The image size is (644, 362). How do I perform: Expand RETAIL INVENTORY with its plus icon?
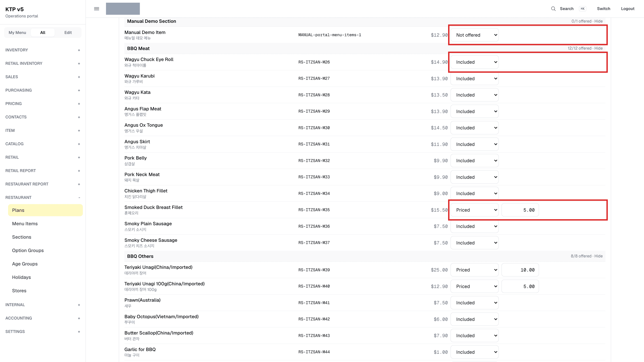pyautogui.click(x=79, y=63)
